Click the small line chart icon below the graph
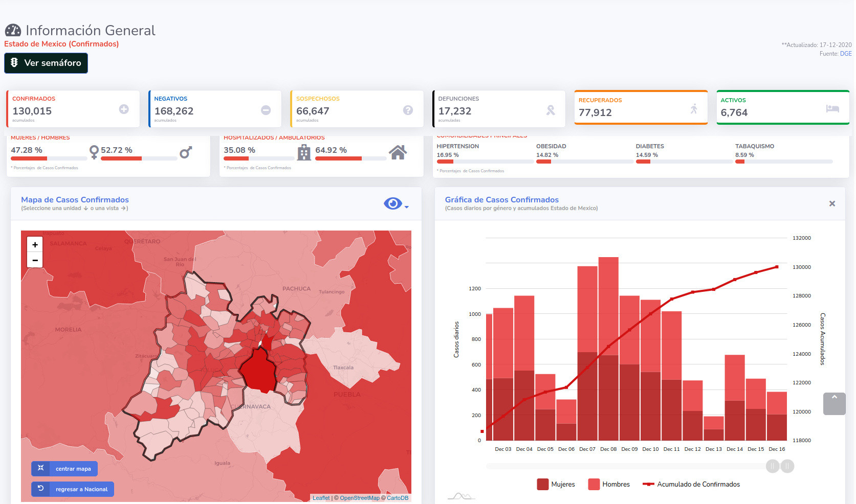The height and width of the screenshot is (504, 856). tap(461, 496)
